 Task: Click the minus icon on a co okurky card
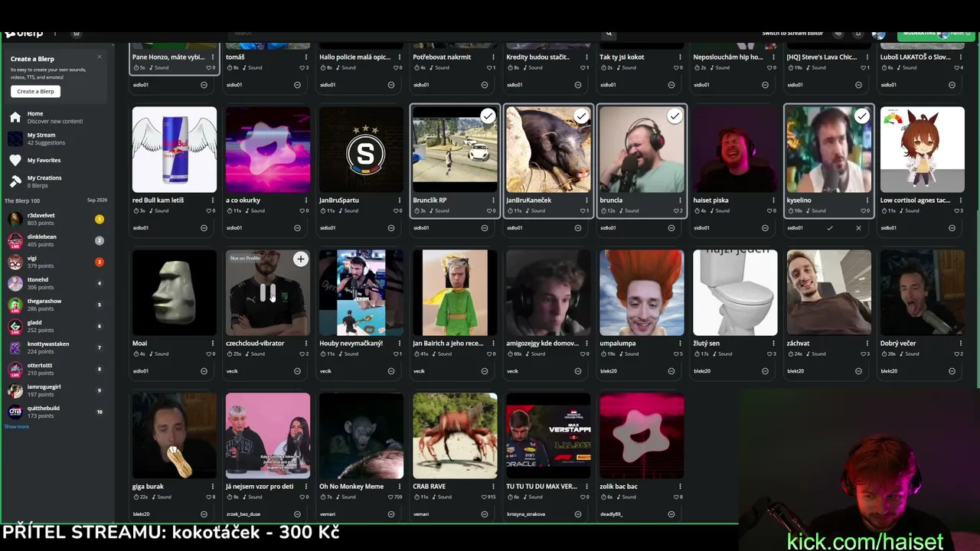coord(297,228)
